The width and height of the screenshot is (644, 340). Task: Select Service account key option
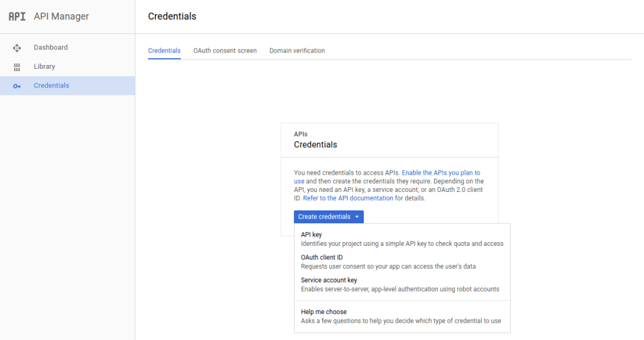pos(402,284)
